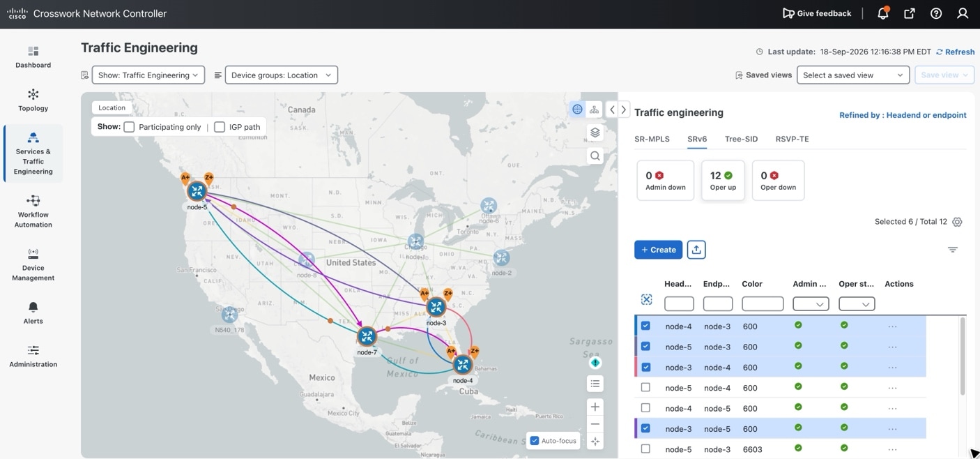Select node-5 router on the map
This screenshot has height=459, width=980.
point(197,191)
